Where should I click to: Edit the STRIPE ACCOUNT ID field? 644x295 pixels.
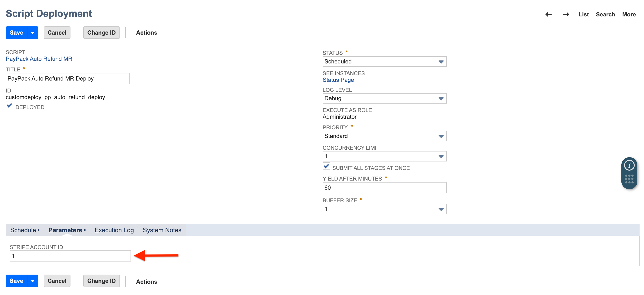[70, 256]
